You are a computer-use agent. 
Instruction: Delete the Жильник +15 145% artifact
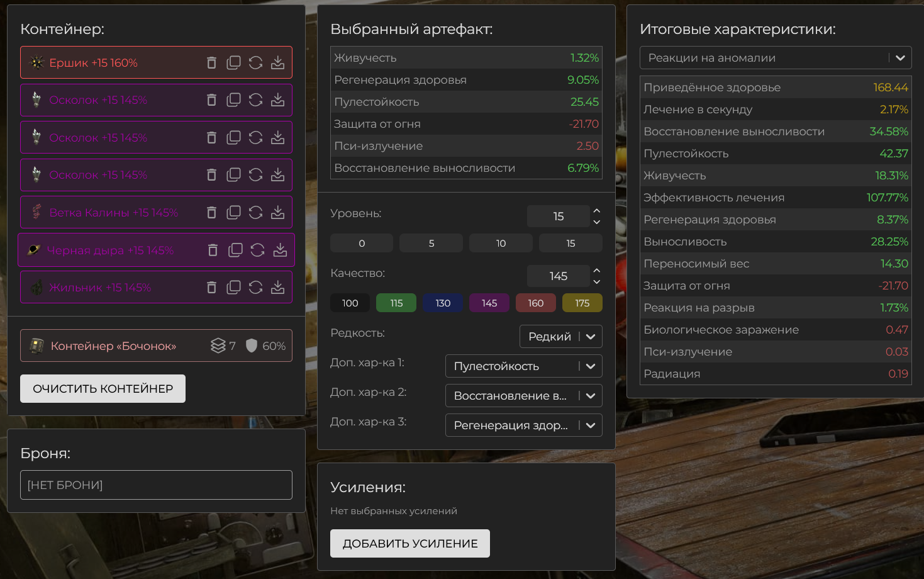(x=211, y=288)
